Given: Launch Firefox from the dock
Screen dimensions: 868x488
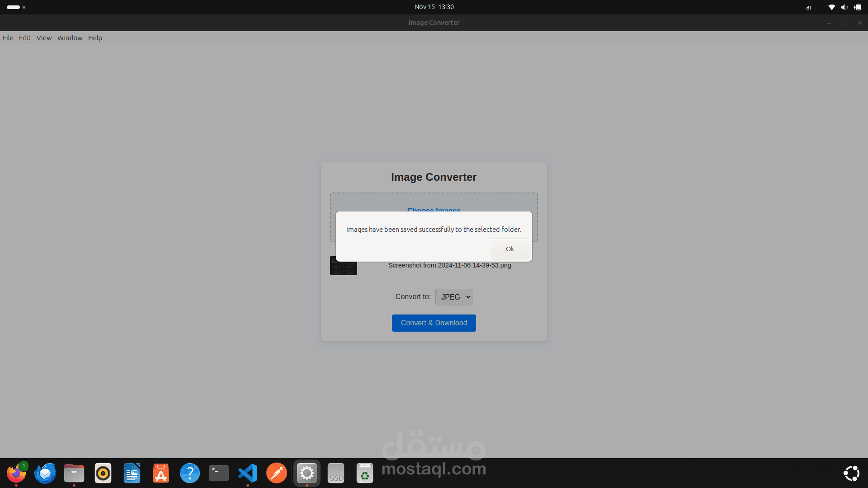Looking at the screenshot, I should point(16,473).
